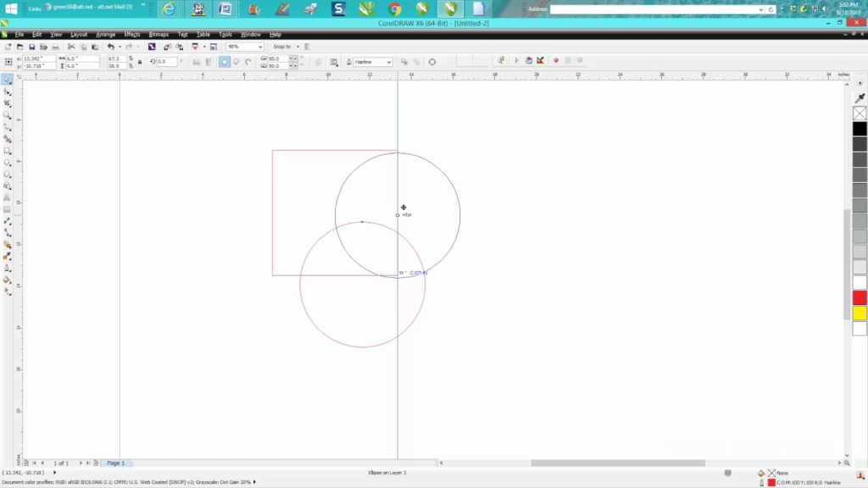Screen dimensions: 868x488
Task: Click the rotation angle input field
Action: coord(167,62)
